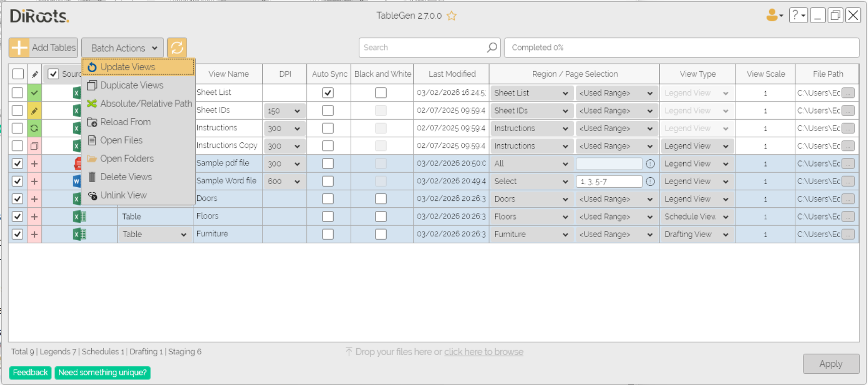This screenshot has width=868, height=385.
Task: Enable Auto Sync for Doors row
Action: coord(328,199)
